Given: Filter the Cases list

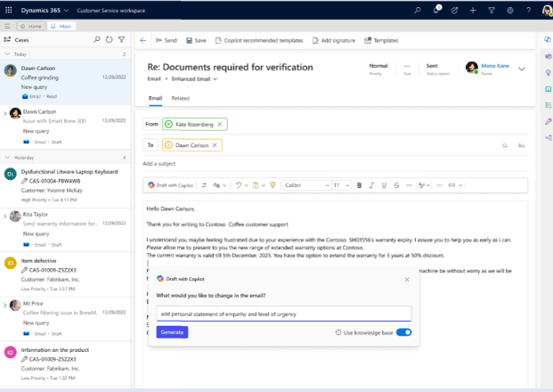Looking at the screenshot, I should coord(122,39).
